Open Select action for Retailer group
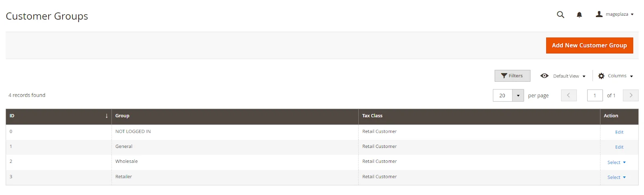 point(616,177)
